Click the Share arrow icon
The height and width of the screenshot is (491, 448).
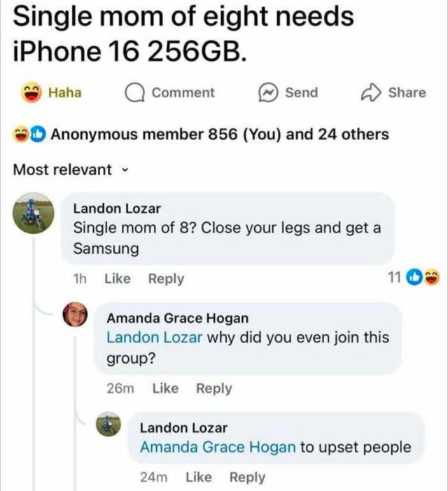click(x=371, y=92)
